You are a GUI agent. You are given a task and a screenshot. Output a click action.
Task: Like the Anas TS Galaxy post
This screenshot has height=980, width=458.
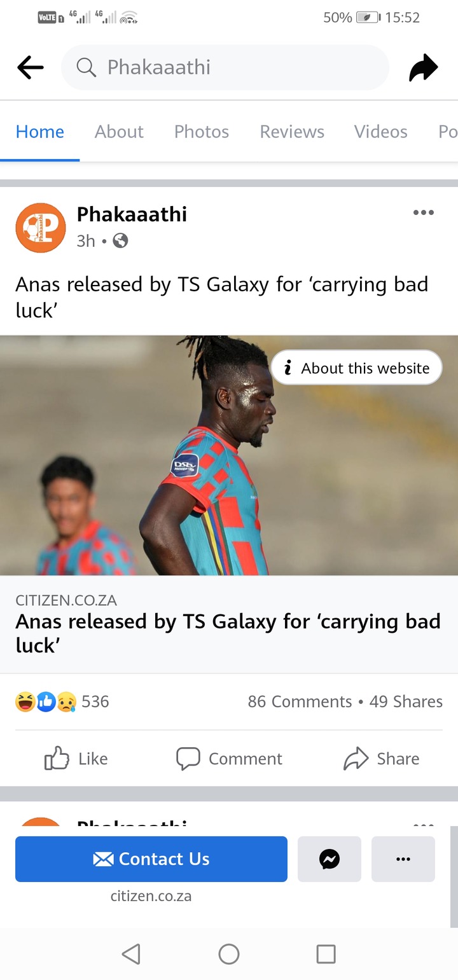[x=76, y=758]
